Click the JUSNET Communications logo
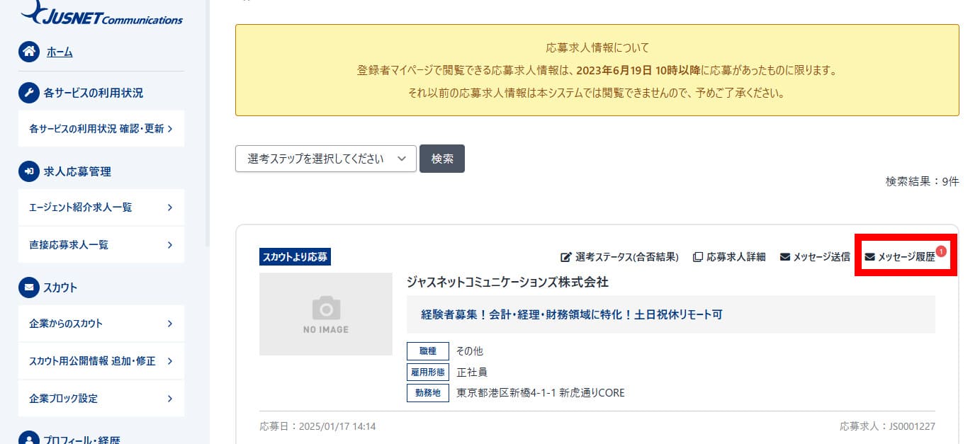The width and height of the screenshot is (980, 444). [101, 13]
